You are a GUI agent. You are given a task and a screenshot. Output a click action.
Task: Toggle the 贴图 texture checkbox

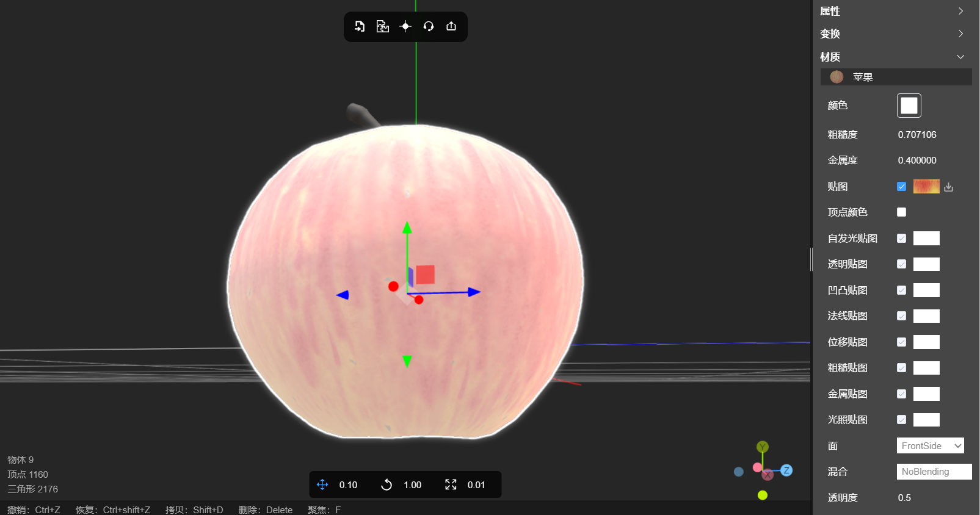[901, 187]
